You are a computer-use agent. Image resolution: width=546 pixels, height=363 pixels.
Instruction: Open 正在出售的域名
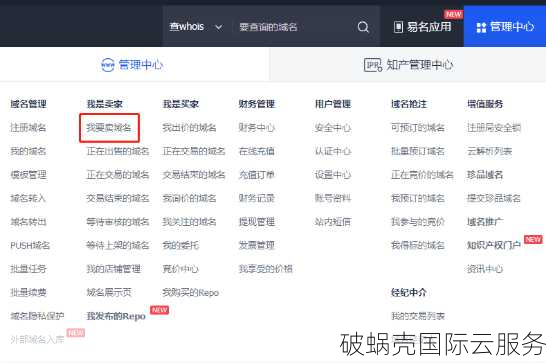point(118,151)
